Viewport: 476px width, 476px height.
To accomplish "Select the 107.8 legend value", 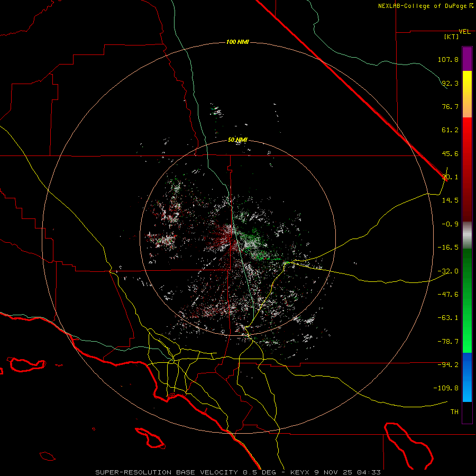I will (x=448, y=59).
